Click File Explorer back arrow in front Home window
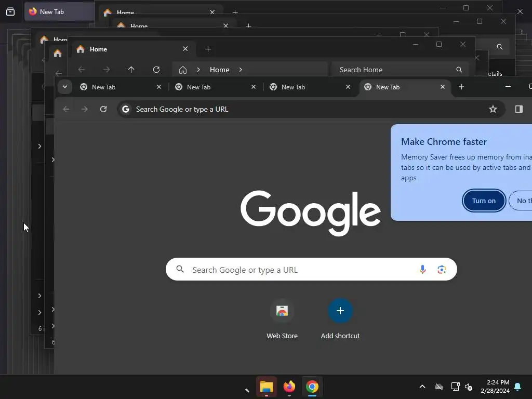Image resolution: width=532 pixels, height=399 pixels. coord(82,70)
